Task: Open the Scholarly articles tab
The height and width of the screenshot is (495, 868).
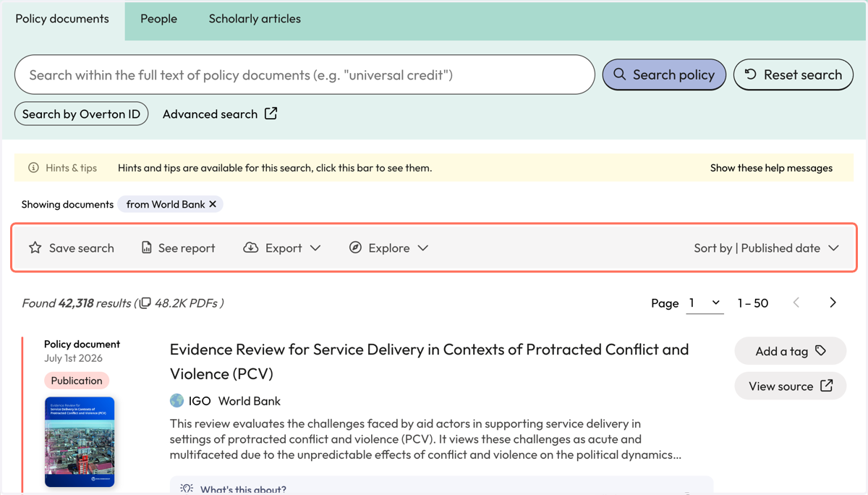Action: click(255, 19)
